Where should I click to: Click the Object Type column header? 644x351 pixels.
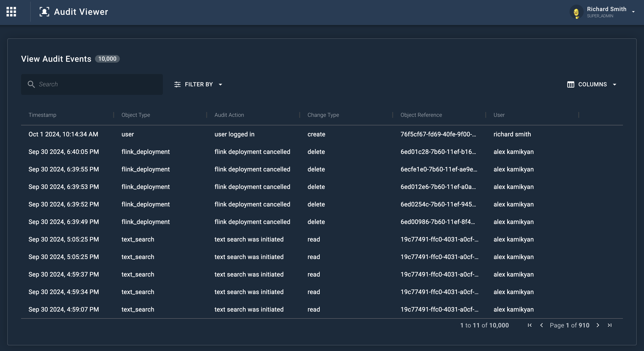[136, 115]
